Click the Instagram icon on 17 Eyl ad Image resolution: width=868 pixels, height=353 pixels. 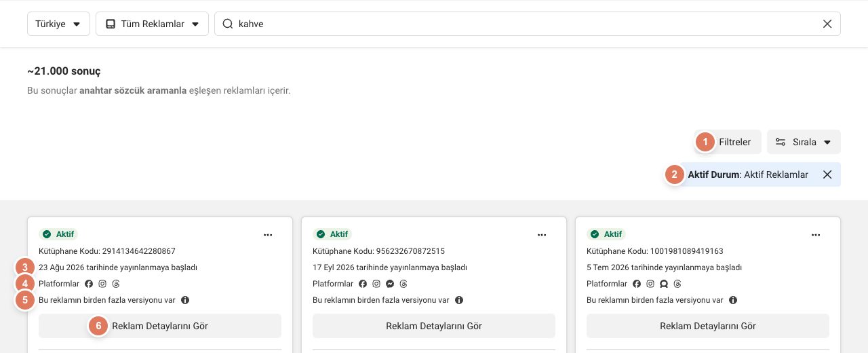[x=376, y=284]
